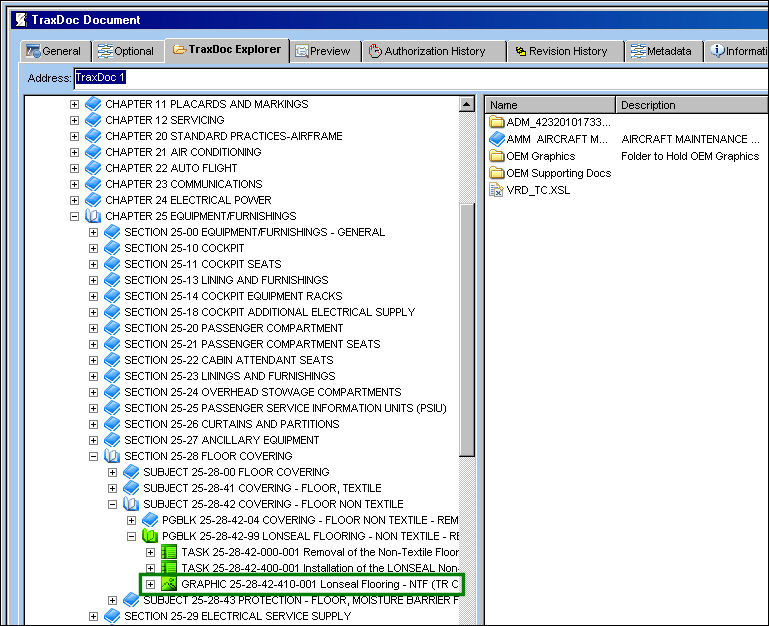This screenshot has width=769, height=626.
Task: Select SECTION 25-22 CABIN ATTENDANT SEATS
Action: pos(229,360)
